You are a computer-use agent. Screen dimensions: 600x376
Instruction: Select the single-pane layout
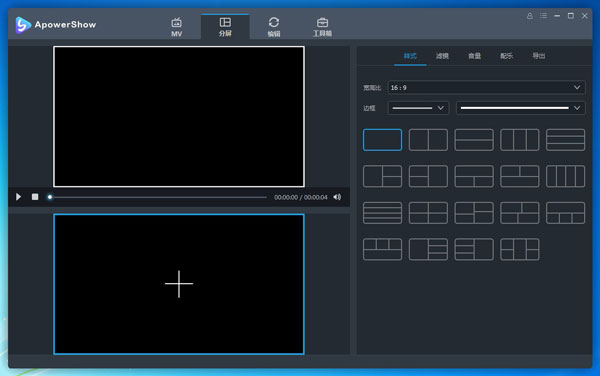pos(382,140)
